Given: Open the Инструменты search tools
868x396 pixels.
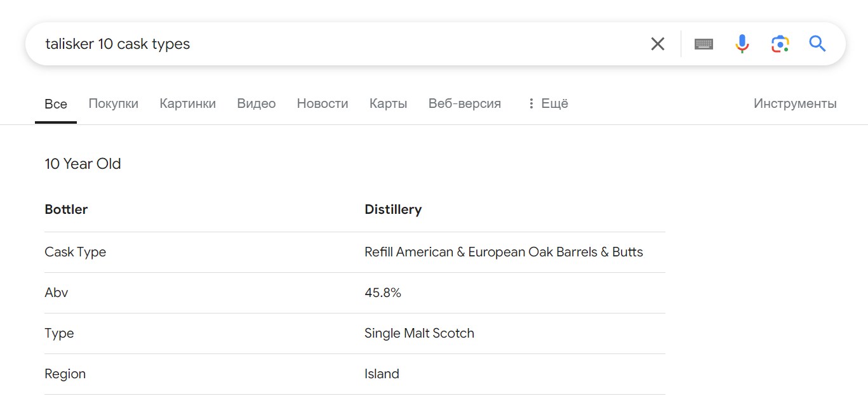Looking at the screenshot, I should [795, 103].
